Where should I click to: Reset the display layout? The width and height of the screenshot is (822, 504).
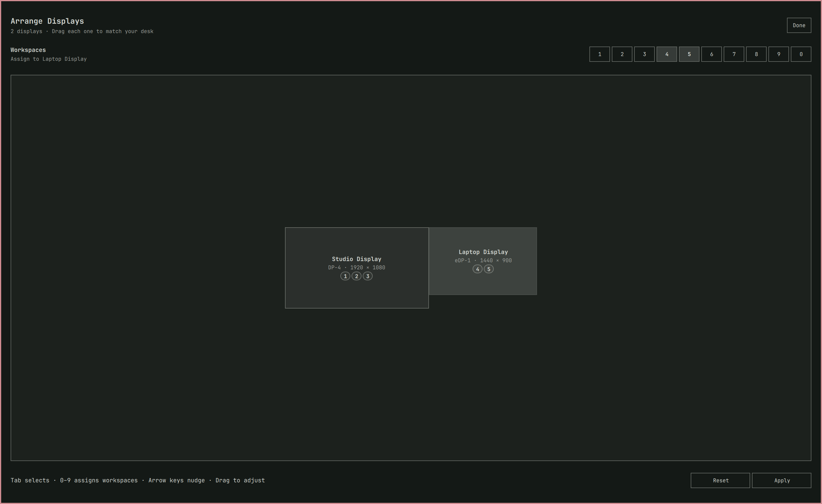click(x=720, y=480)
